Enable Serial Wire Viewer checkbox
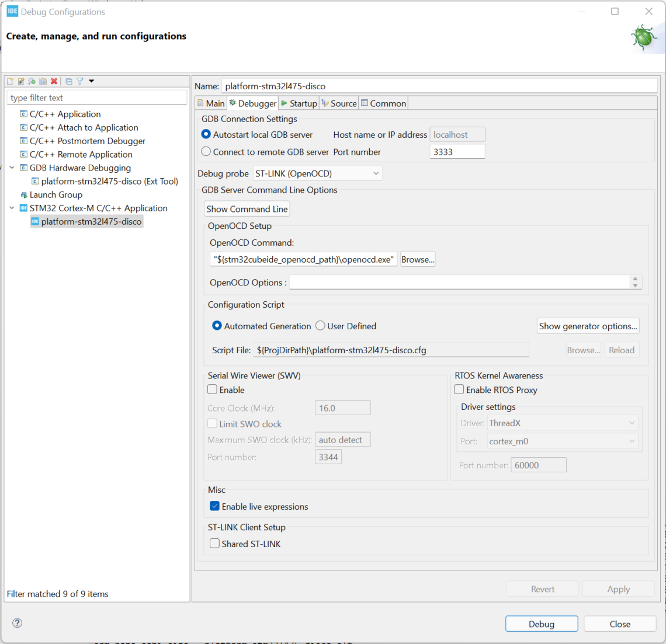The image size is (666, 644). 213,389
